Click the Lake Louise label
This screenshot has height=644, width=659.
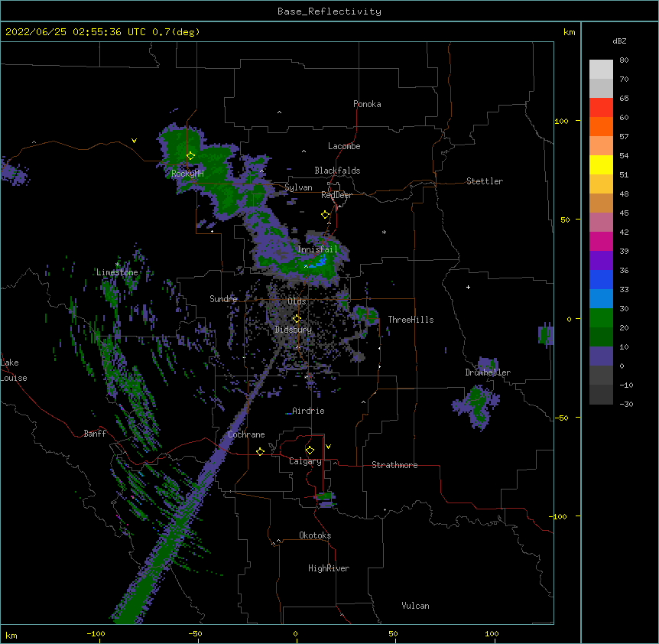click(14, 370)
